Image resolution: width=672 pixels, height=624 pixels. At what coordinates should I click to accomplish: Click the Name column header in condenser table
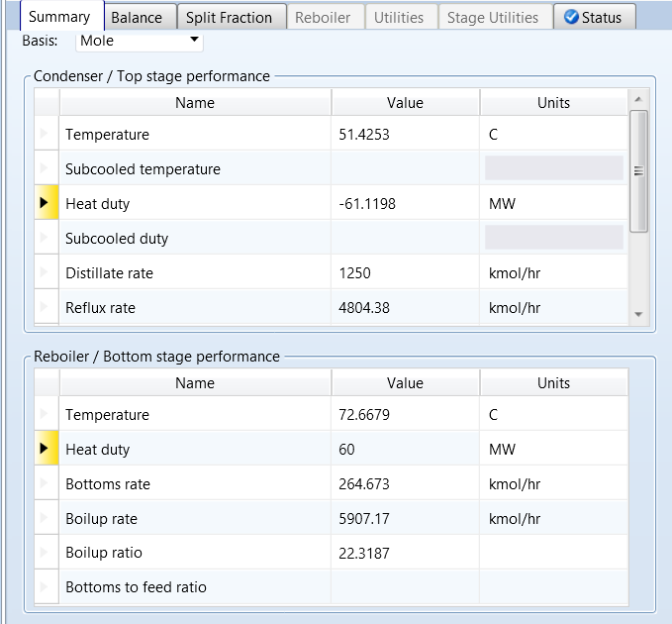(195, 103)
